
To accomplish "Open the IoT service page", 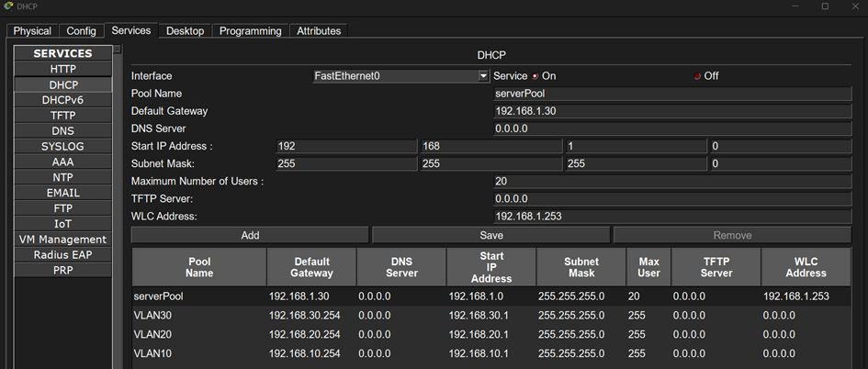I will tap(63, 224).
